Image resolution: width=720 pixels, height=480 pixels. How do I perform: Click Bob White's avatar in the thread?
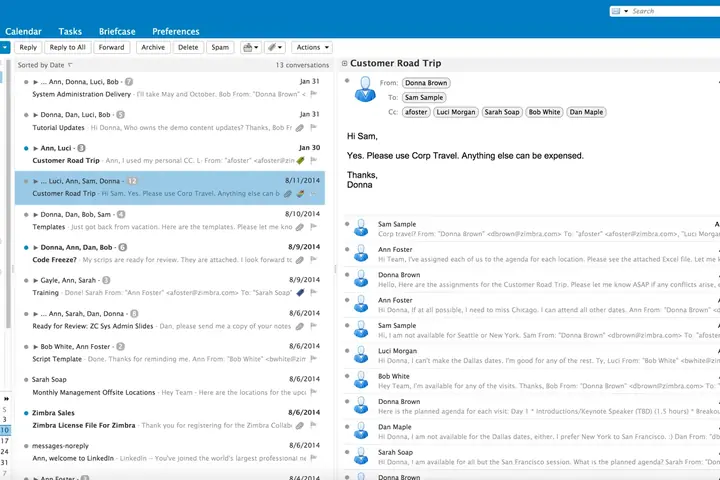point(361,379)
